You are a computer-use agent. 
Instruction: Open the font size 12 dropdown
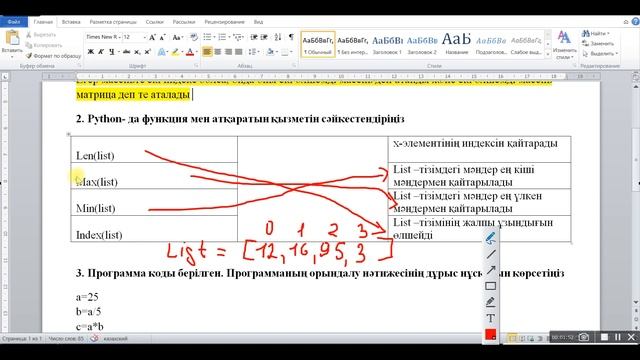[x=144, y=37]
